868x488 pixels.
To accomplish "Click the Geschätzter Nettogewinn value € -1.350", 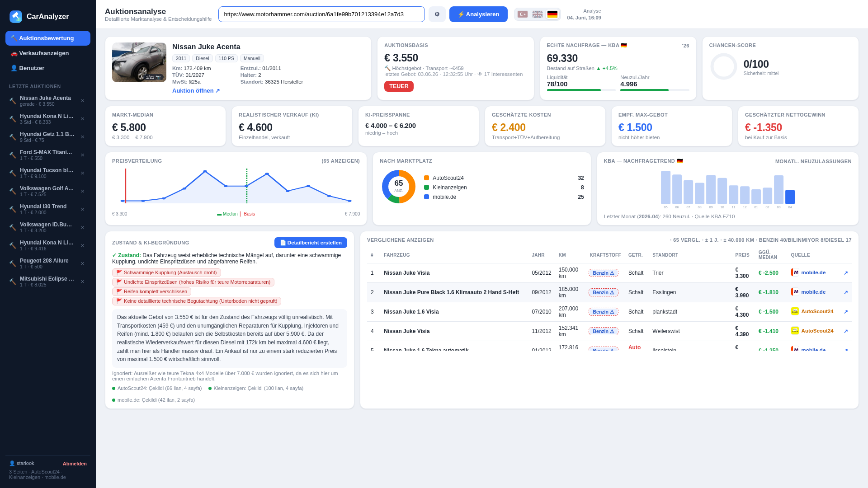I will pos(764,127).
